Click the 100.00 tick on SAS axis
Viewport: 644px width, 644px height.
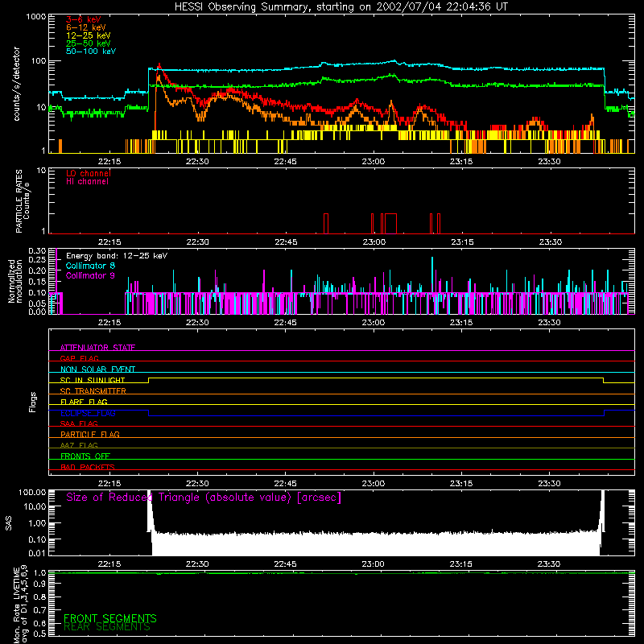(x=32, y=493)
